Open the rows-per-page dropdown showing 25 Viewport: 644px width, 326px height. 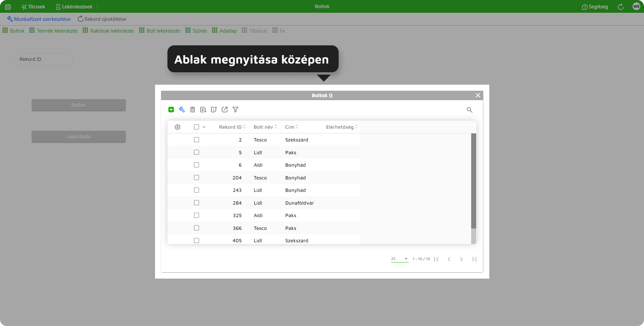[x=399, y=259]
